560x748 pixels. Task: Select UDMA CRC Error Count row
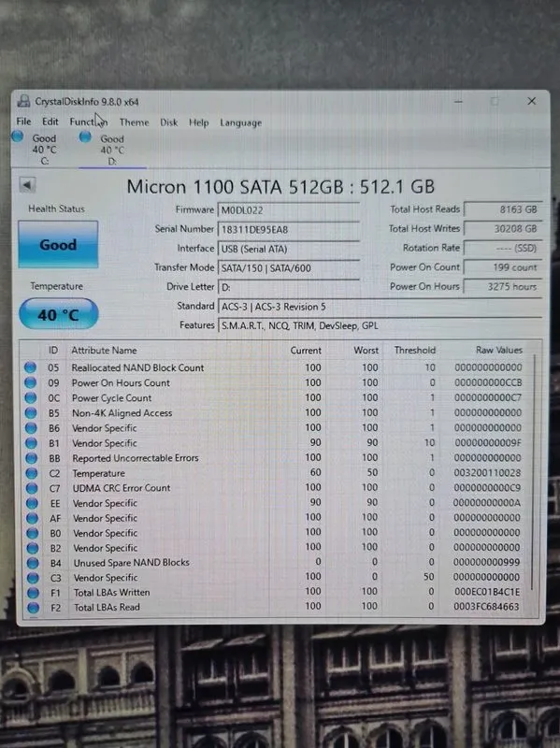[276, 487]
